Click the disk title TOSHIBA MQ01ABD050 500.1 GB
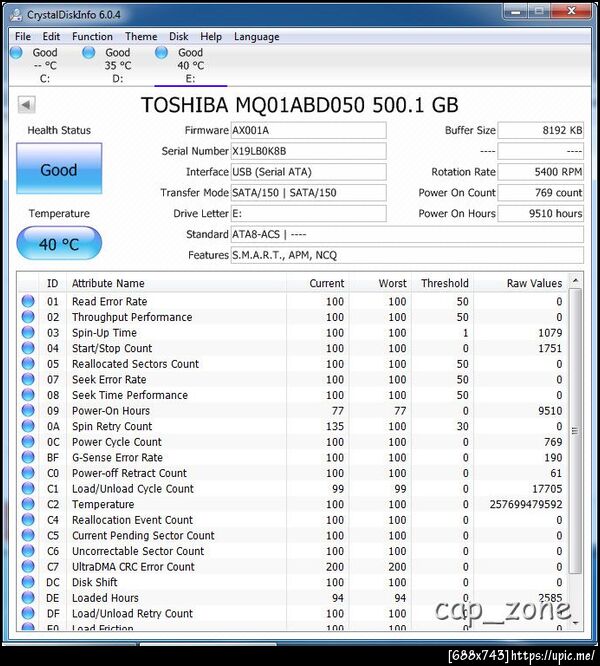This screenshot has height=666, width=600. point(300,104)
